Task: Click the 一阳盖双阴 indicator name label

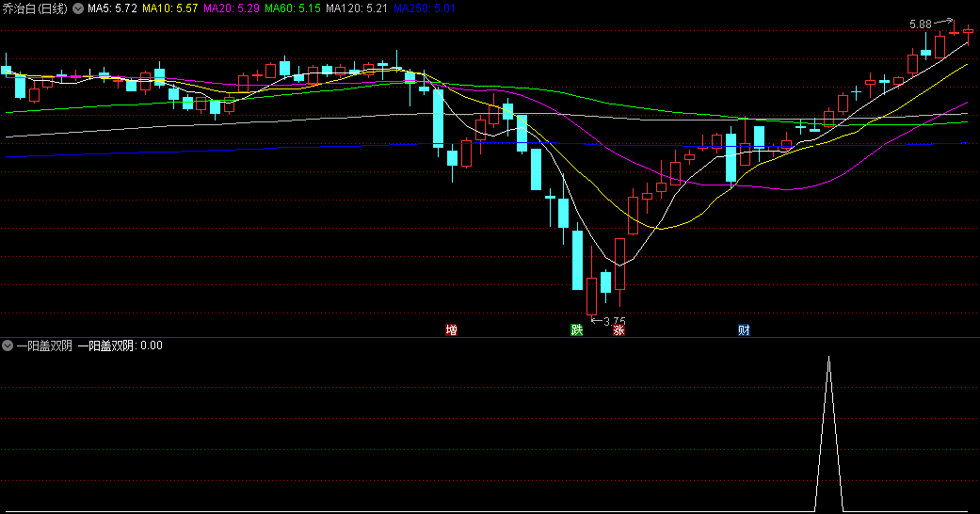Action: click(x=44, y=345)
